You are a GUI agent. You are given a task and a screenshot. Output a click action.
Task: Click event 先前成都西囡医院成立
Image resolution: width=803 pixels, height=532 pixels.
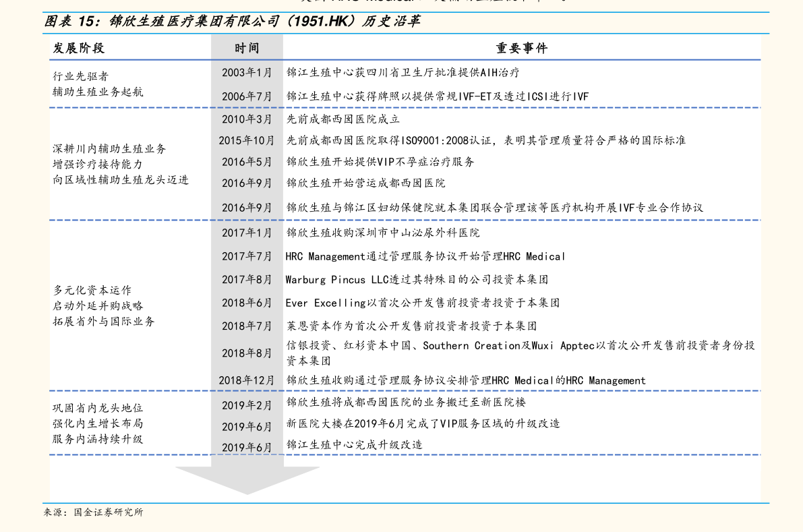pyautogui.click(x=343, y=119)
